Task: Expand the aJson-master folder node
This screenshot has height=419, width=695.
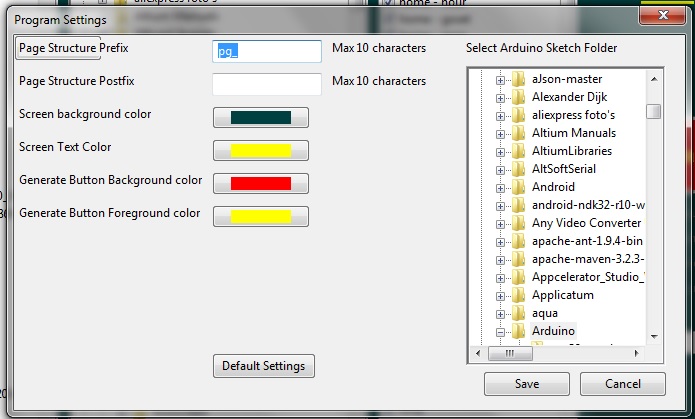Action: tap(500, 80)
